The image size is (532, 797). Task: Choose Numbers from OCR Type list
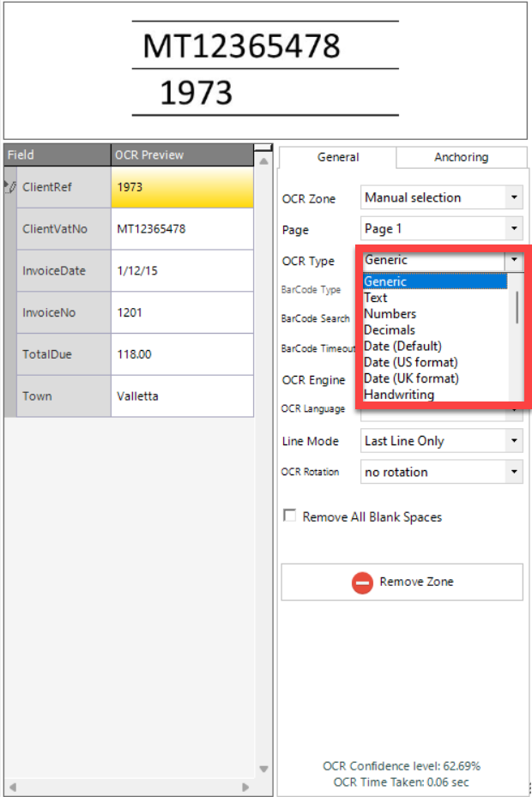tap(390, 314)
